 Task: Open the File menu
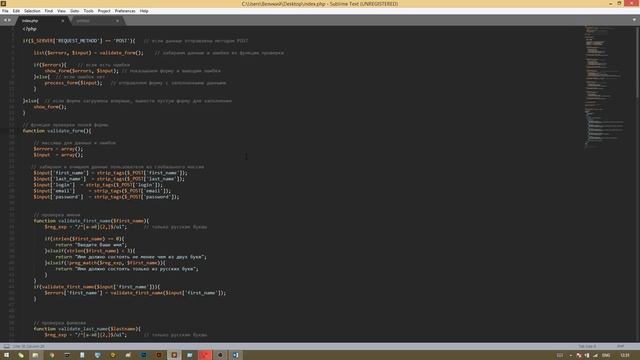click(5, 11)
